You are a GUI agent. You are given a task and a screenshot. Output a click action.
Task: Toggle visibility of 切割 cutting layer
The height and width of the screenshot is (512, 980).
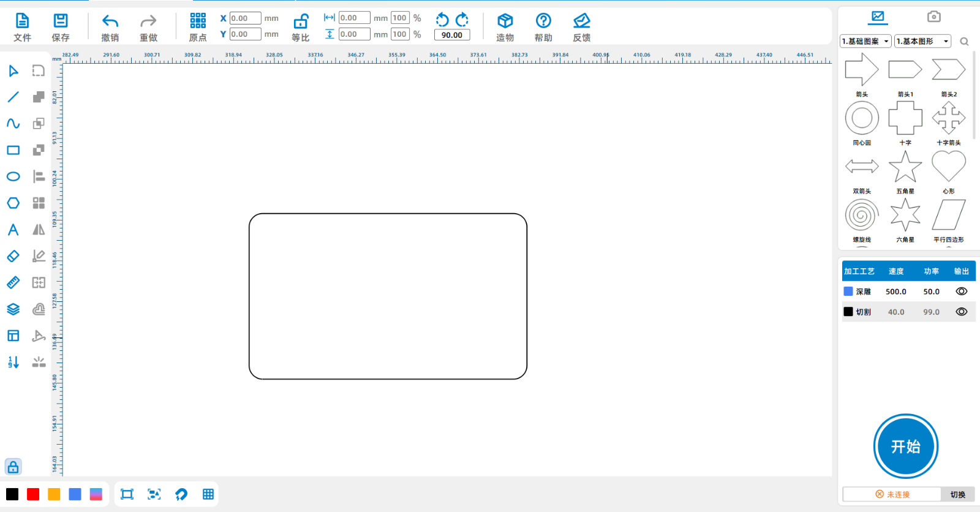[x=961, y=312]
